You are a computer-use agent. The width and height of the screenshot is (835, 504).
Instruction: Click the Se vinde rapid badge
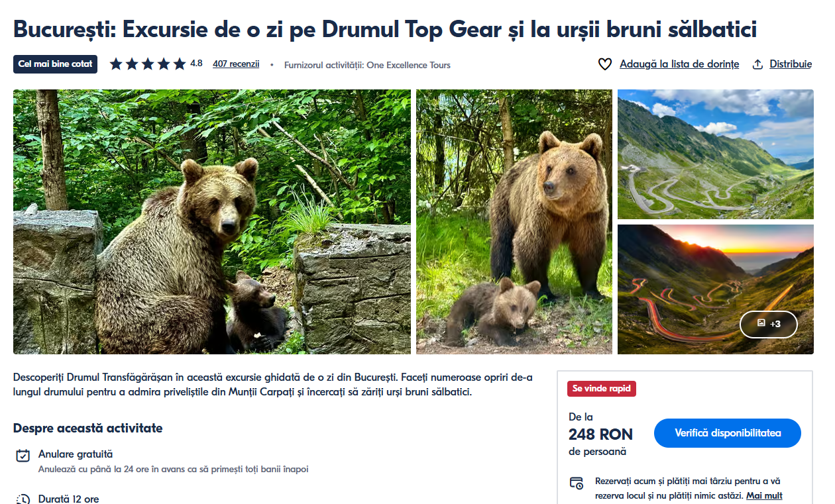[602, 389]
